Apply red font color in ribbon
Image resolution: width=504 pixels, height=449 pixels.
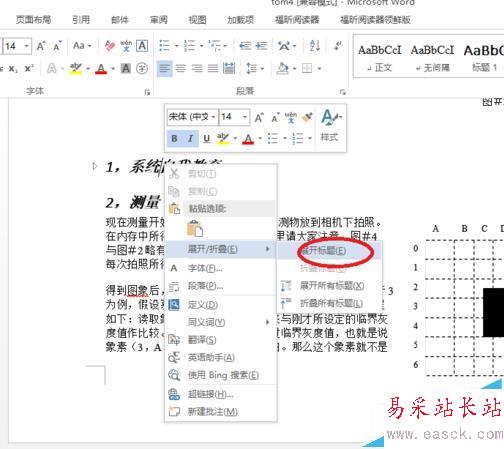101,69
